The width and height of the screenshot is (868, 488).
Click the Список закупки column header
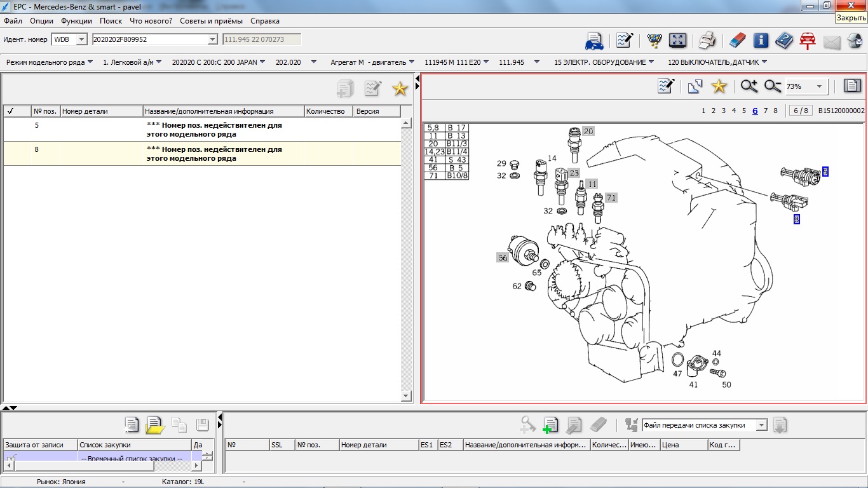click(134, 445)
